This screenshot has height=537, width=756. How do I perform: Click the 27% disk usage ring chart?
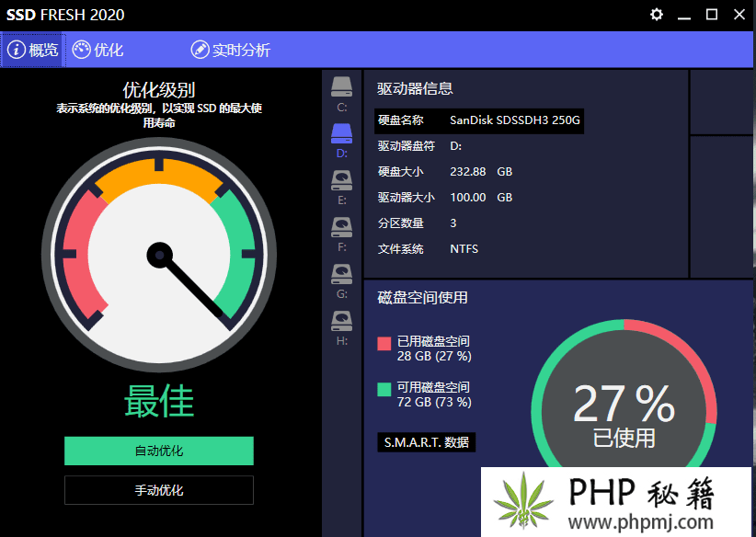pos(624,393)
